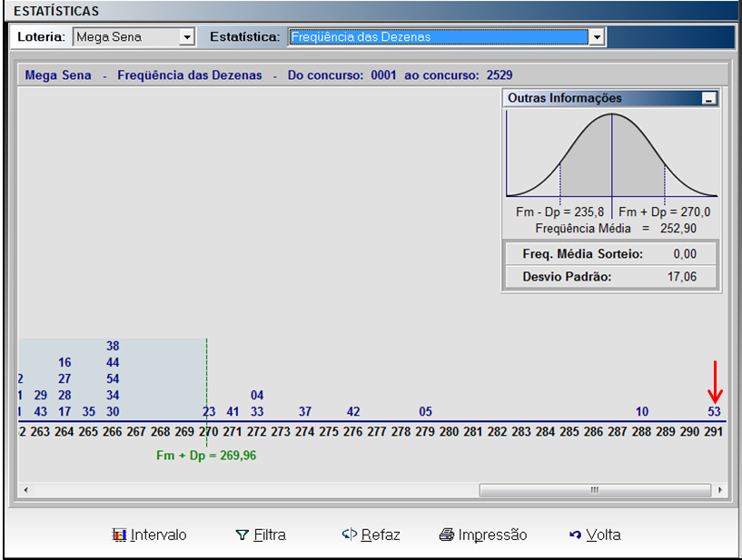The height and width of the screenshot is (560, 742).
Task: Select dezena 37 above frequency 274
Action: (305, 411)
